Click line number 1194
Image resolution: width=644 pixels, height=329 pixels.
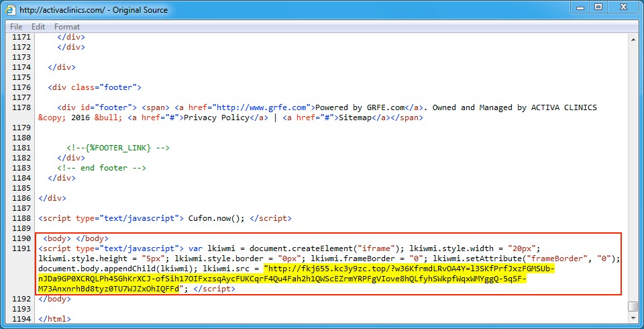pos(21,319)
